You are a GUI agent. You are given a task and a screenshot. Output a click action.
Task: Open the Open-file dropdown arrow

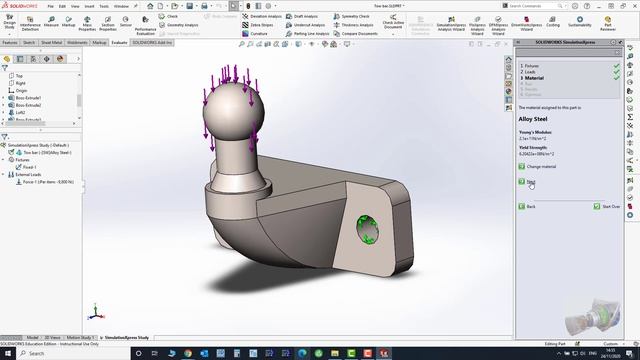click(181, 6)
